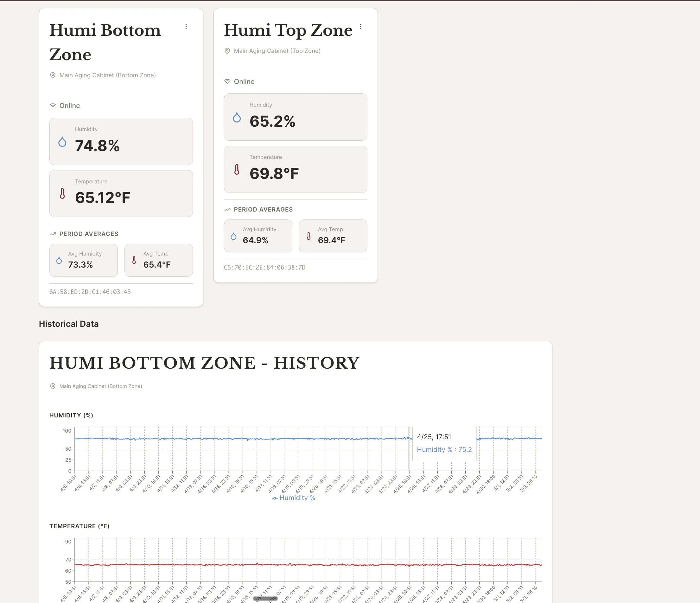Click thermometer icon beside 65.4°F avg temp
700x603 pixels.
tap(134, 260)
